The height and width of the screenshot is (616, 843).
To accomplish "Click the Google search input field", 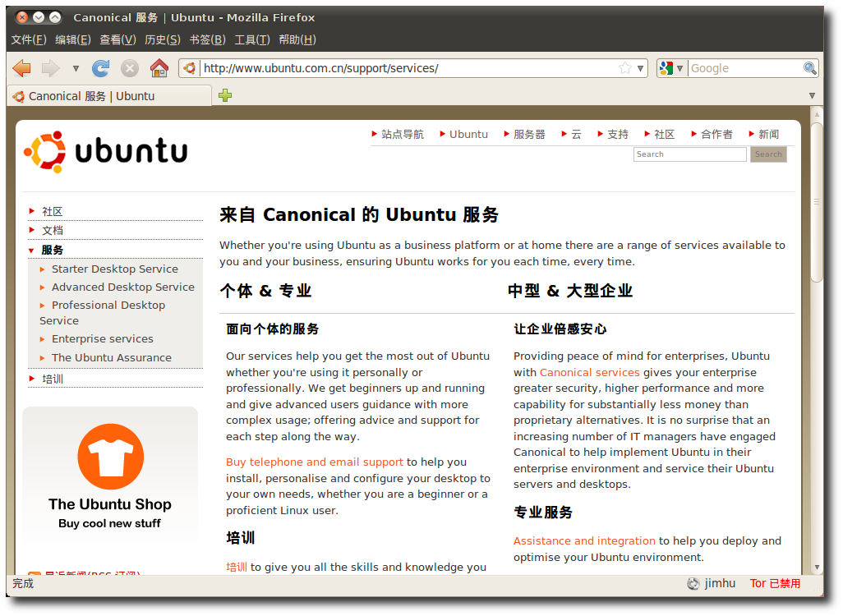I will [x=745, y=68].
